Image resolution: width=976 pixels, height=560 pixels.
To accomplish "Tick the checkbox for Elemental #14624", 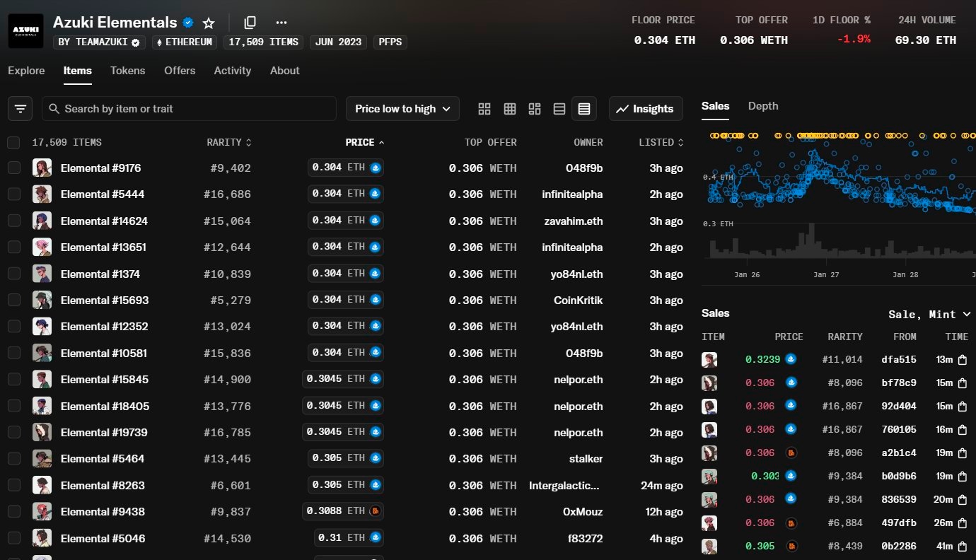I will [x=13, y=221].
